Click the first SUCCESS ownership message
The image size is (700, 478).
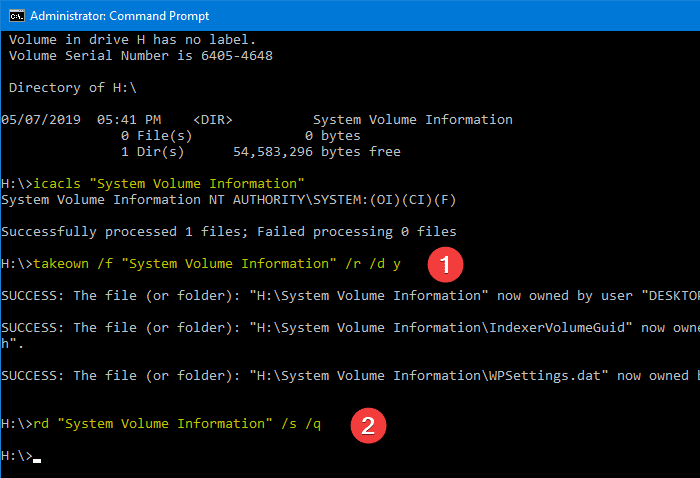[x=350, y=295]
